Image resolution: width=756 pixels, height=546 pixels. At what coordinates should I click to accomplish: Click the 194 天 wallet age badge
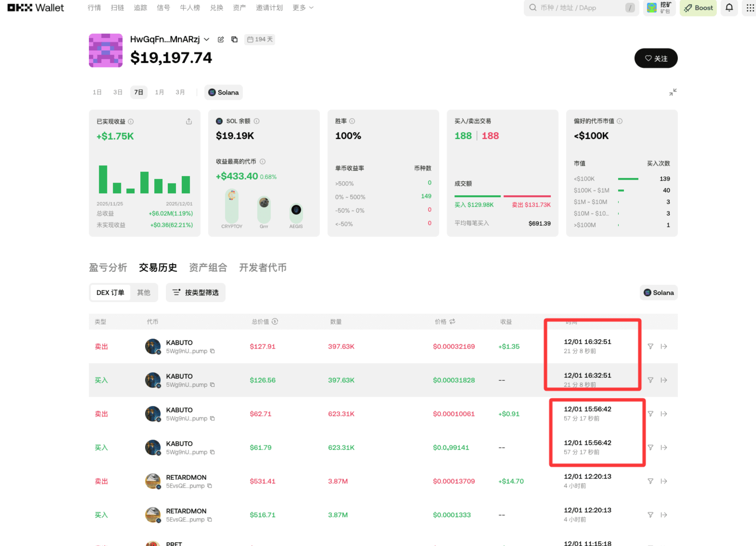(260, 39)
